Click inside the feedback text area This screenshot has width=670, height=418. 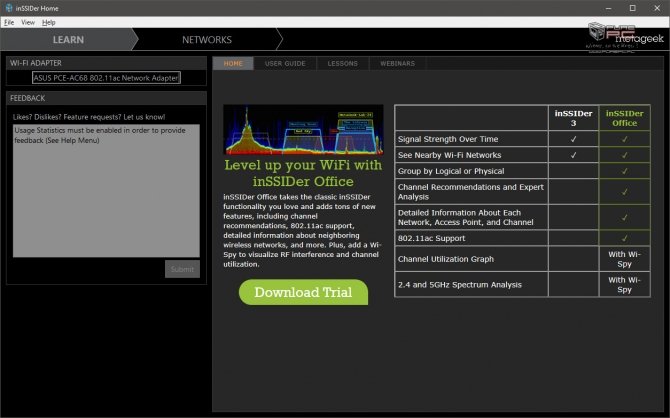click(x=106, y=191)
